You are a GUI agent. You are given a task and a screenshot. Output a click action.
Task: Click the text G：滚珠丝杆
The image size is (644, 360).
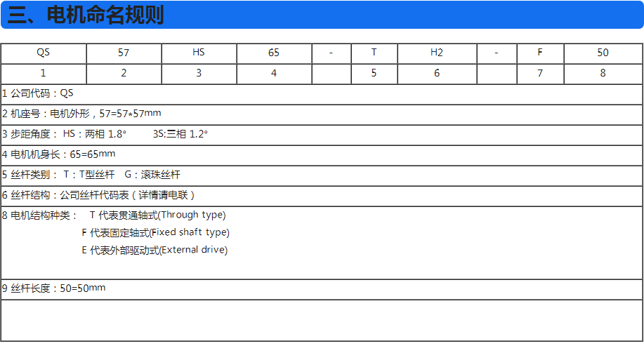152,175
